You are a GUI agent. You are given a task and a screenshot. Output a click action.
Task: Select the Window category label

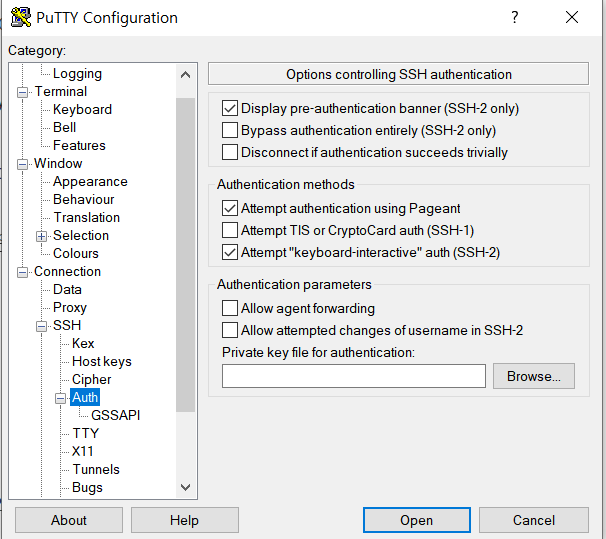[58, 163]
